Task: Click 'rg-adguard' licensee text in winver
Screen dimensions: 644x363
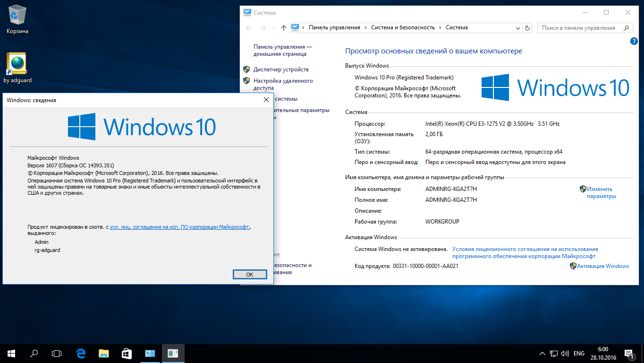Action: (48, 250)
